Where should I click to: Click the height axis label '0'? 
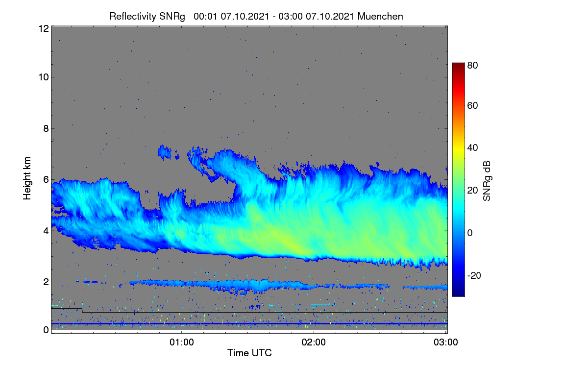[x=46, y=330]
